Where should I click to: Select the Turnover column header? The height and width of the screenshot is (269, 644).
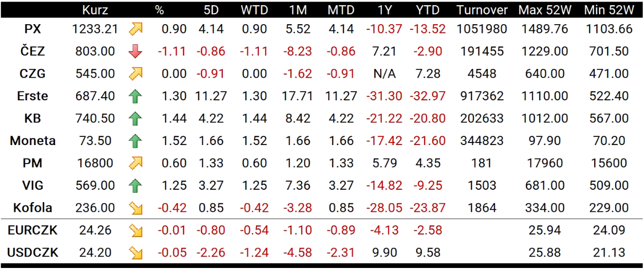(482, 10)
